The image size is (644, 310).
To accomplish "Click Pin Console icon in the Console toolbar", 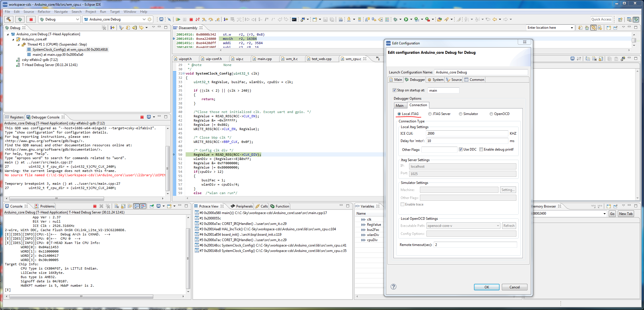I will pyautogui.click(x=152, y=206).
